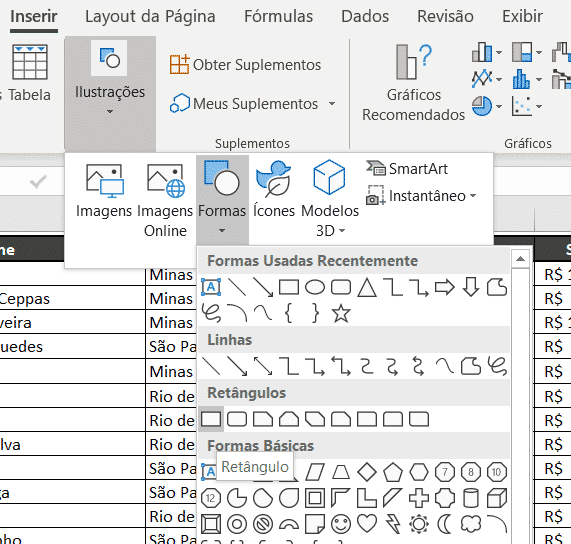The height and width of the screenshot is (544, 571).
Task: Select recent oval shape
Action: point(315,287)
